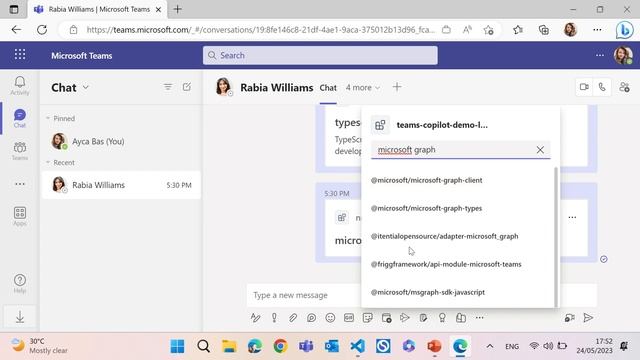Open Settings and more in Teams header
This screenshot has height=360, width=640.
[600, 55]
